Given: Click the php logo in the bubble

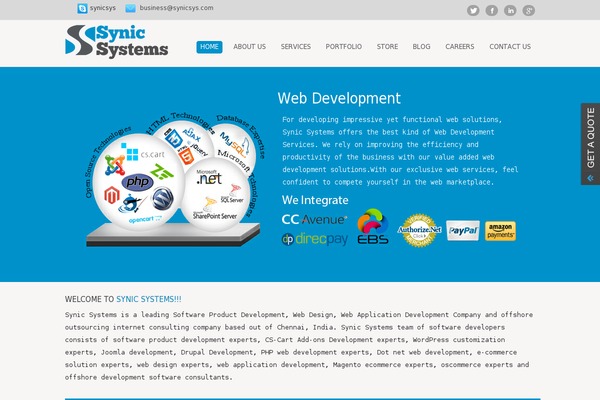Looking at the screenshot, I should point(138,181).
